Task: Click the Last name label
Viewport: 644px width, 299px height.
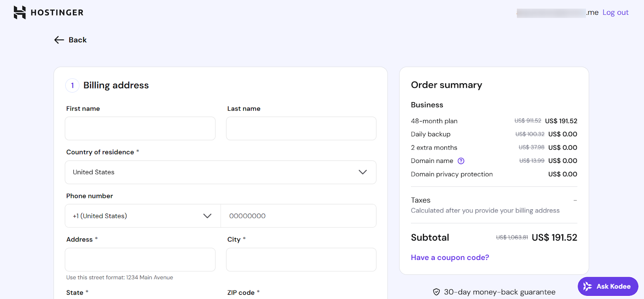Action: pyautogui.click(x=244, y=109)
